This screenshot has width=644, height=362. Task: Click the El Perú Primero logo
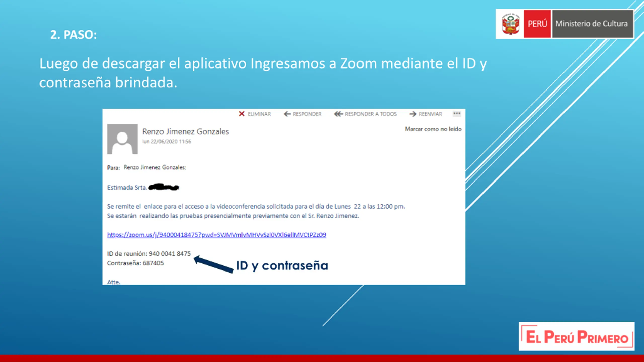[x=577, y=336]
